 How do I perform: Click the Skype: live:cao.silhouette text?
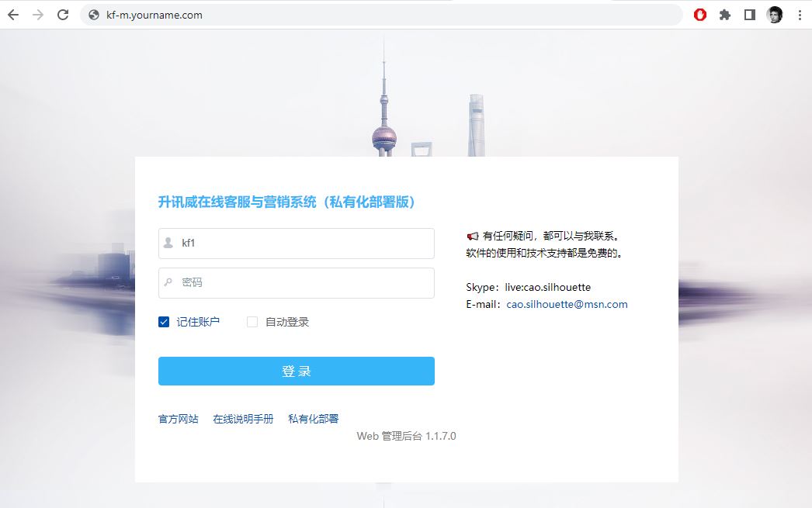[528, 287]
